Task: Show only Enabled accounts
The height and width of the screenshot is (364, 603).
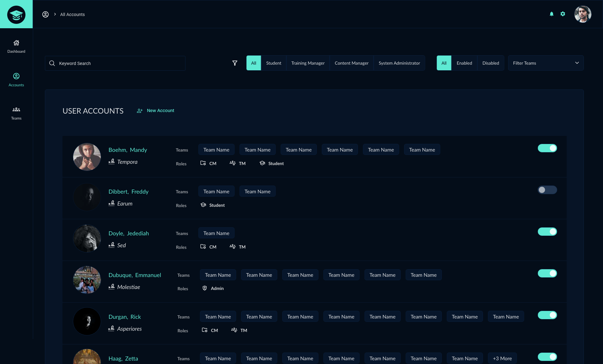Action: (464, 63)
